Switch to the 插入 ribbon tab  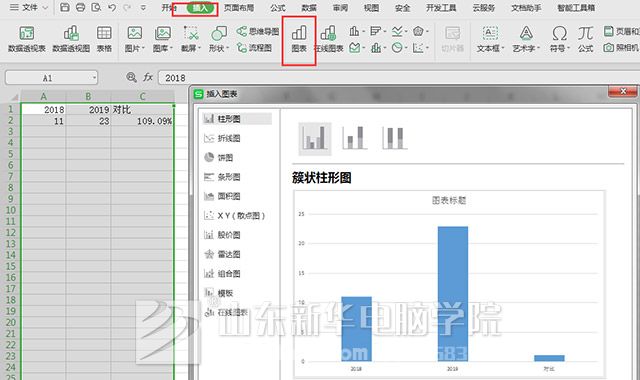(200, 8)
